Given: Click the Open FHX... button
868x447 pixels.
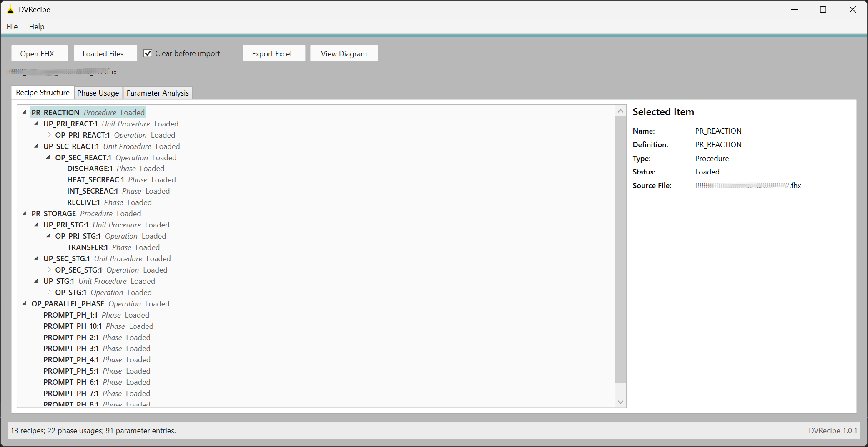Looking at the screenshot, I should pos(40,53).
